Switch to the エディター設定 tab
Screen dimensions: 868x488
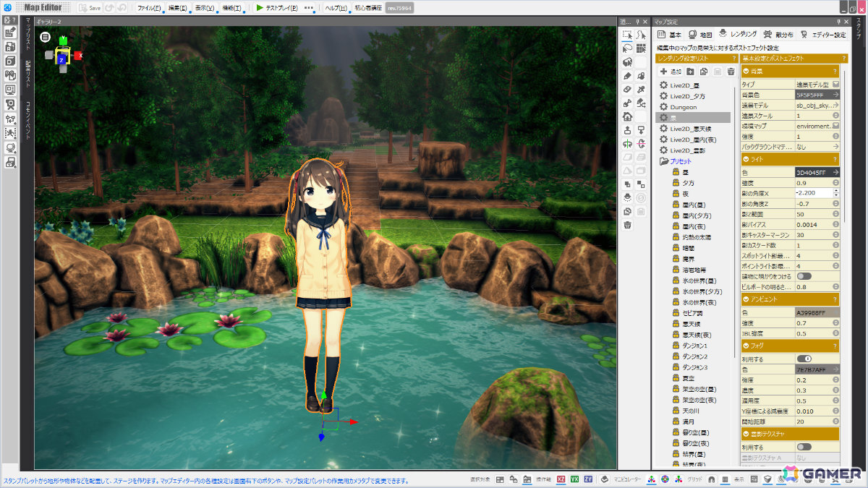823,34
